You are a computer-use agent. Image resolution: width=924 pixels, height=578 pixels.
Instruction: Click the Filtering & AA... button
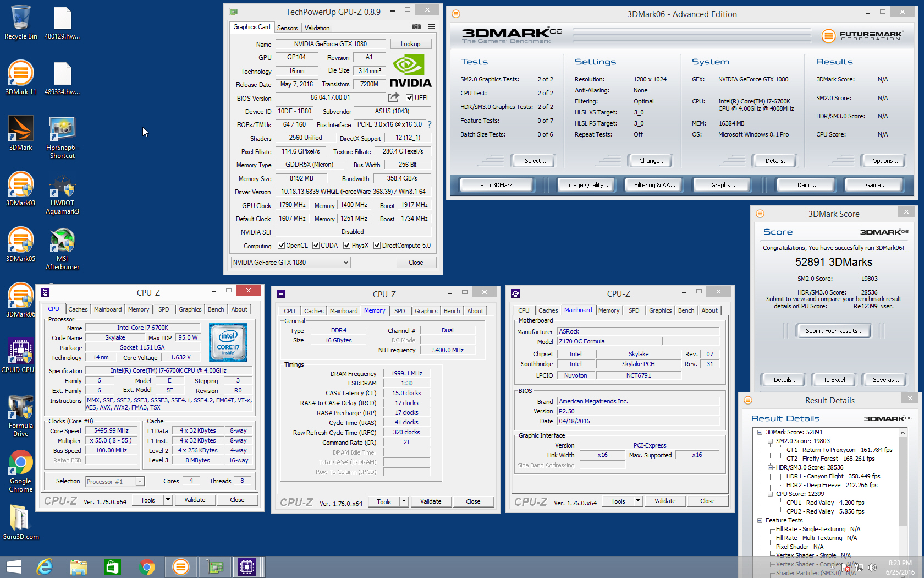pos(654,185)
